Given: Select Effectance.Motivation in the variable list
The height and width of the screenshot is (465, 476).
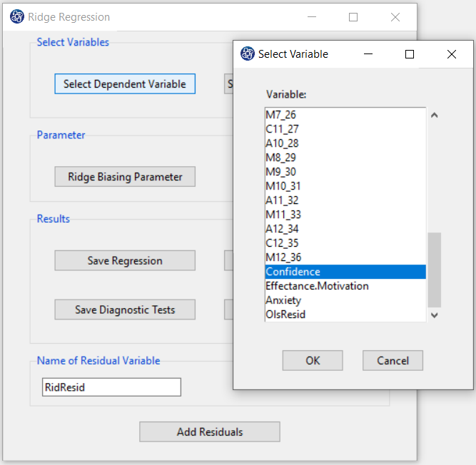Looking at the screenshot, I should (345, 286).
